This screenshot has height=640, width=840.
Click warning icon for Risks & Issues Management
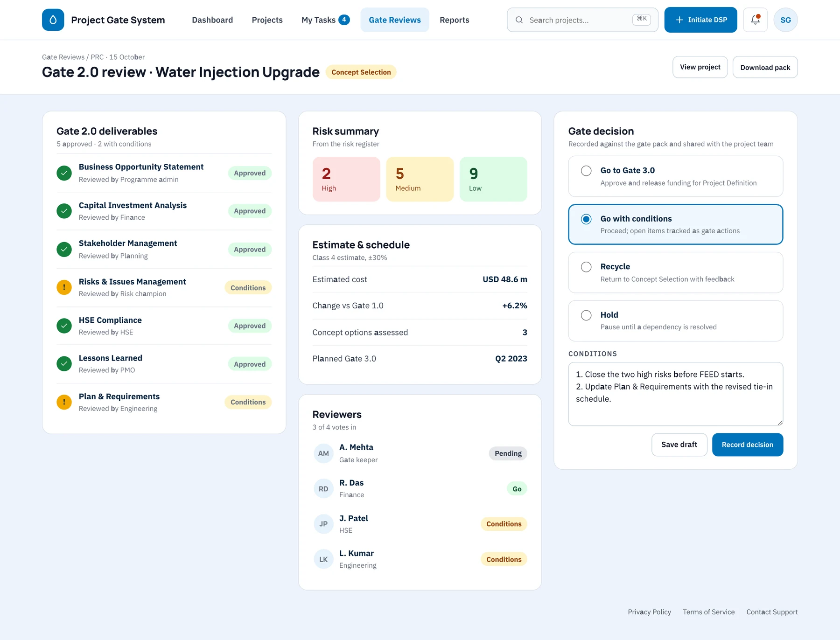coord(64,287)
